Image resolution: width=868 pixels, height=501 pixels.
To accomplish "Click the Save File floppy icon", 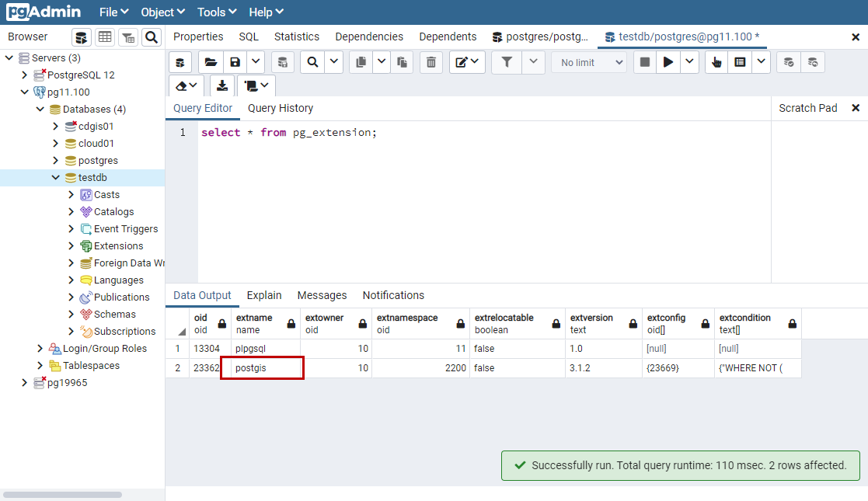I will 235,62.
